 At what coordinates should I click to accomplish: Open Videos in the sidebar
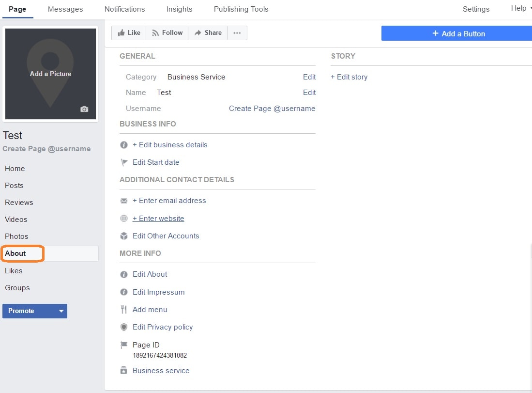tap(16, 220)
